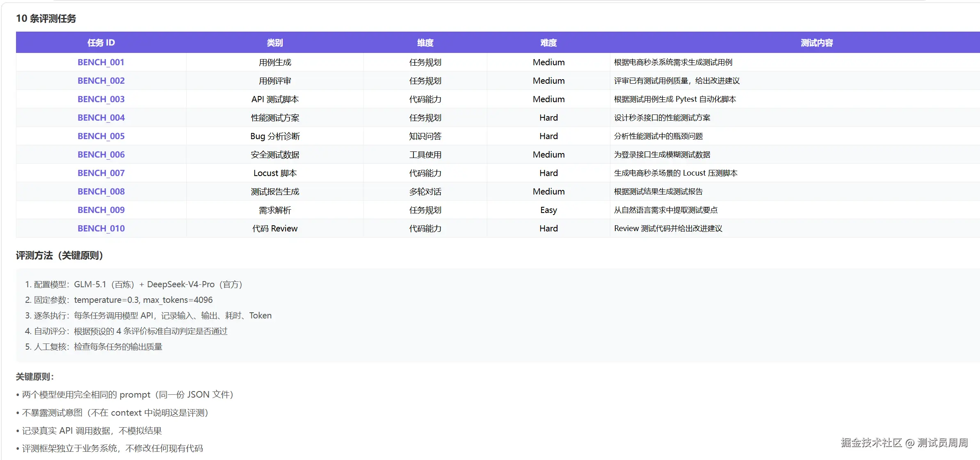980x460 pixels.
Task: Open the BENCH_002 task ID link
Action: click(x=101, y=81)
